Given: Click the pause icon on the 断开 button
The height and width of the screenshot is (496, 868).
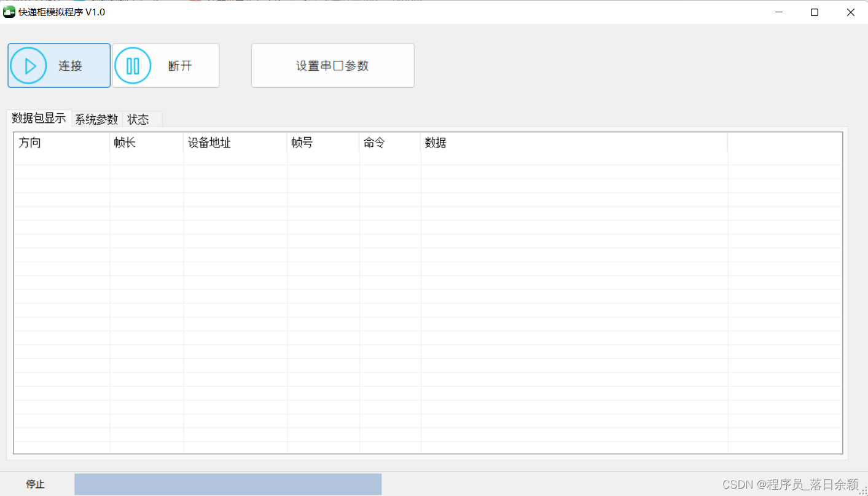Looking at the screenshot, I should 133,66.
